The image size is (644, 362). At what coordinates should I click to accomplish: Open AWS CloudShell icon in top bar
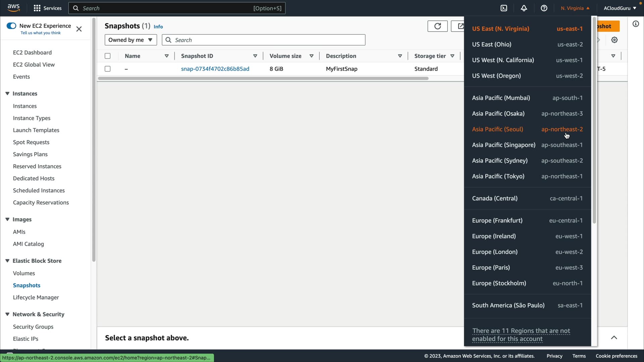point(504,8)
